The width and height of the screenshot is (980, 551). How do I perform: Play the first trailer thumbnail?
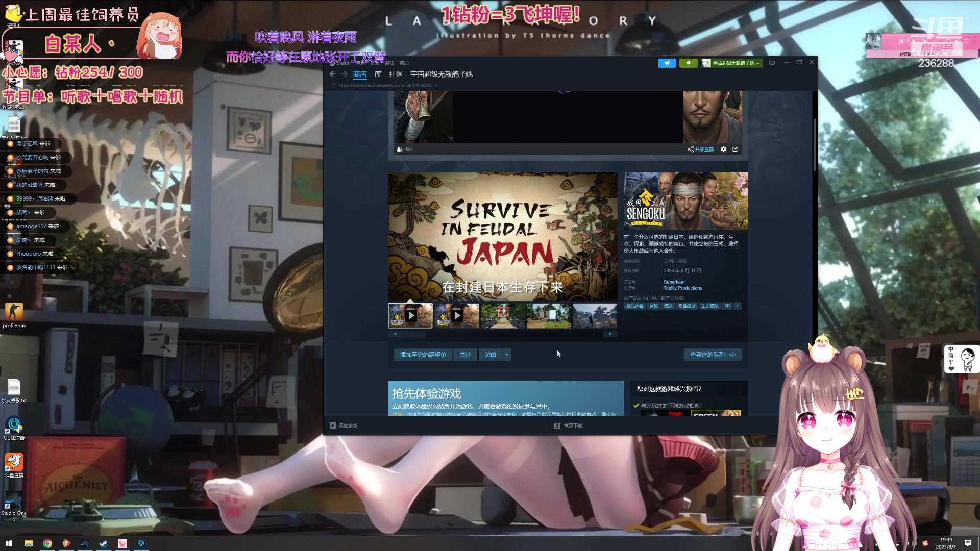[410, 316]
